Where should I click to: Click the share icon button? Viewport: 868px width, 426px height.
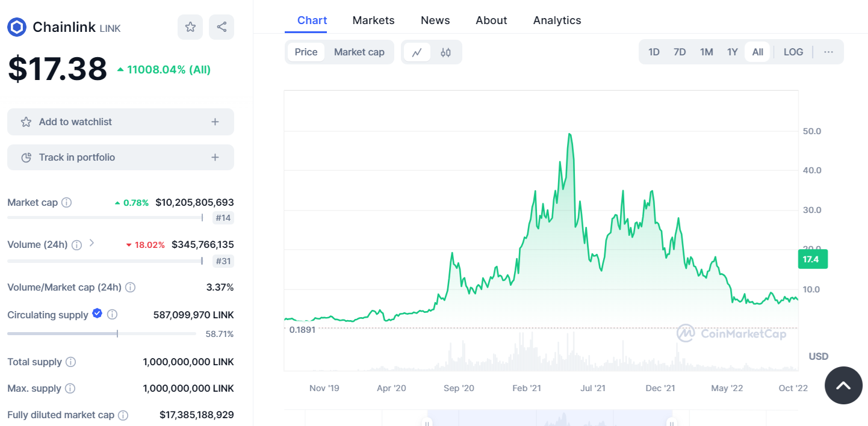pos(222,27)
